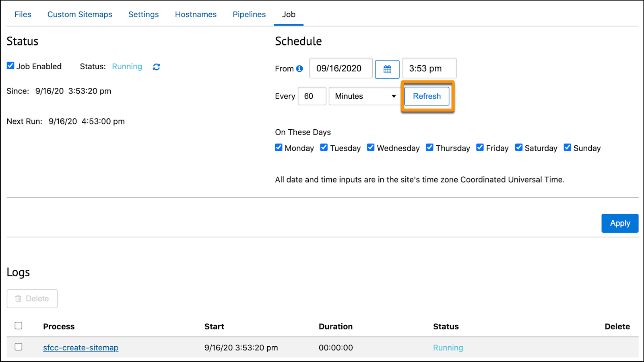Open the sfcc-create-sitemap process link
644x362 pixels.
81,348
